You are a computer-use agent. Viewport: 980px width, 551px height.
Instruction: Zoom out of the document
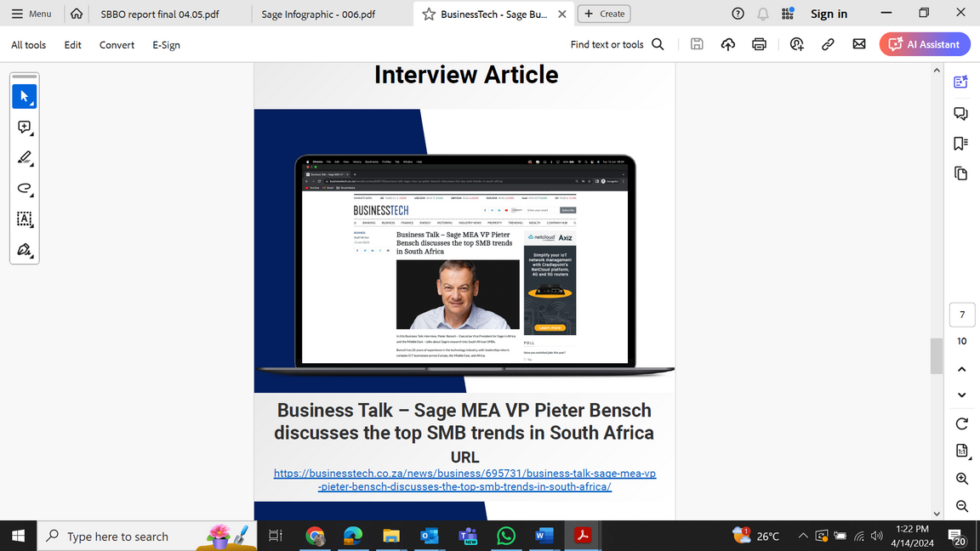(962, 506)
